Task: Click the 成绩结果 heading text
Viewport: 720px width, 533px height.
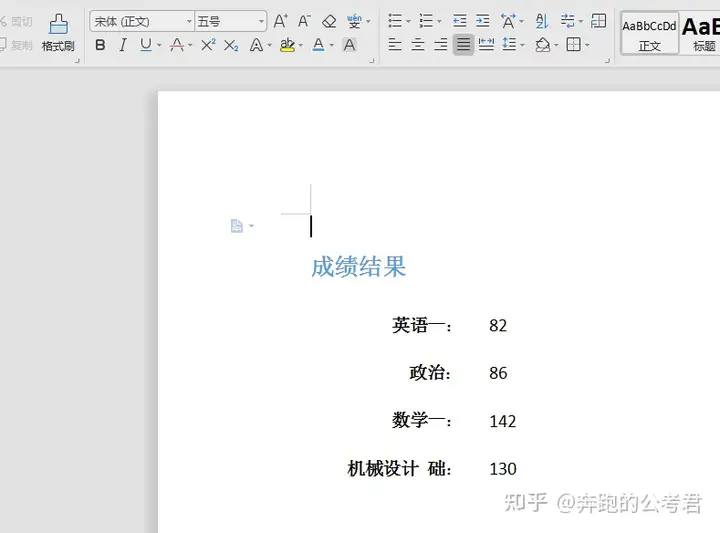Action: point(359,267)
